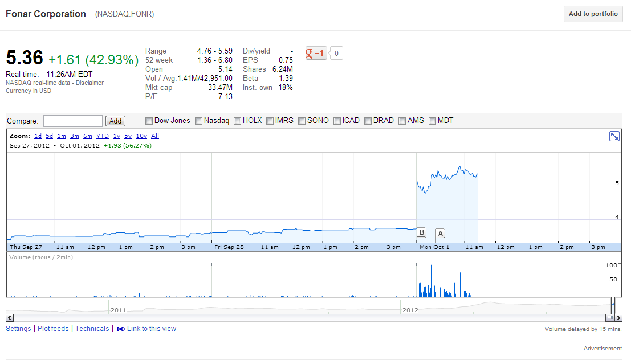Image resolution: width=631 pixels, height=364 pixels.
Task: Click the scroll right arrow under chart
Action: [618, 318]
